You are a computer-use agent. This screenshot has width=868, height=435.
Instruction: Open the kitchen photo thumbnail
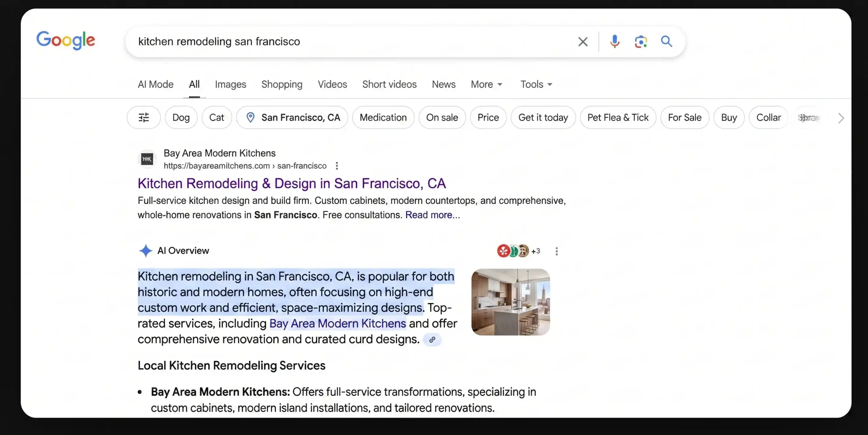click(511, 302)
